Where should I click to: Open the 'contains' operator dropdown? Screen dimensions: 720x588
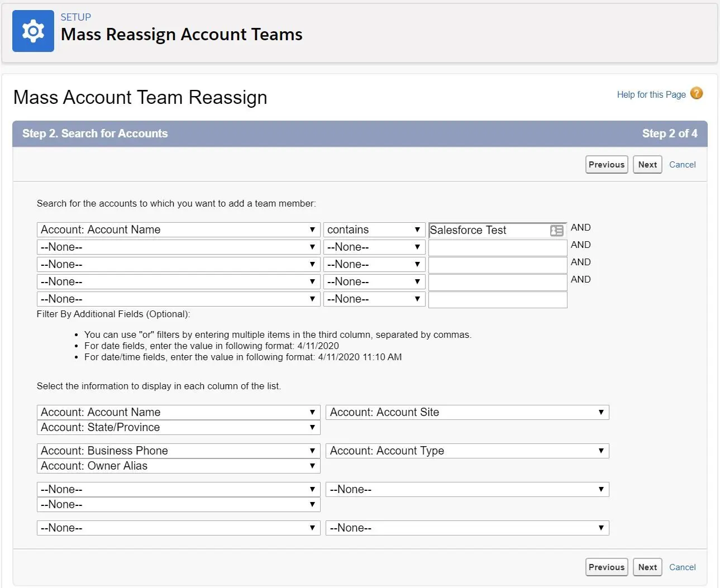(374, 230)
